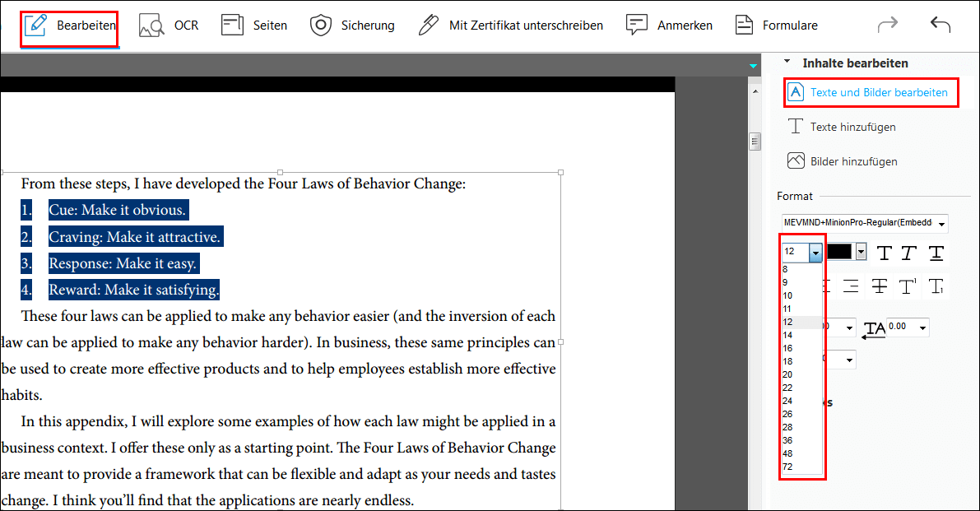
Task: Click the undo arrow icon
Action: 940,25
